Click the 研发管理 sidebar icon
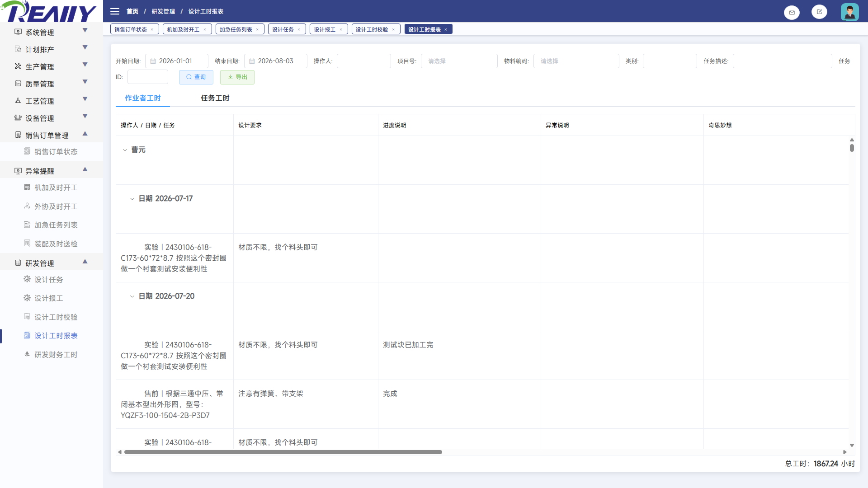 tap(18, 263)
